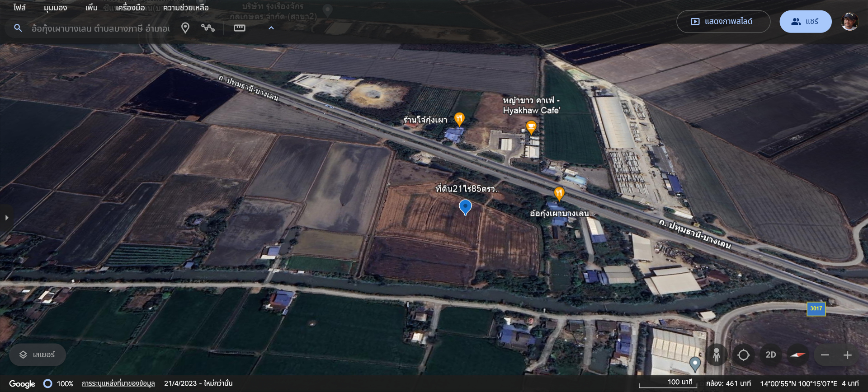868x392 pixels.
Task: Click the 100 เมตร scale bar
Action: [668, 383]
